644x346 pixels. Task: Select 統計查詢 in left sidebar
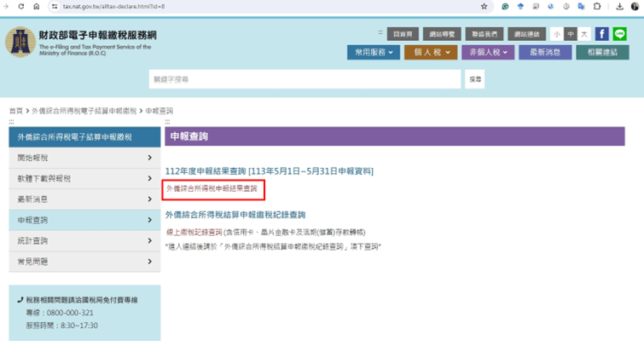click(x=84, y=240)
